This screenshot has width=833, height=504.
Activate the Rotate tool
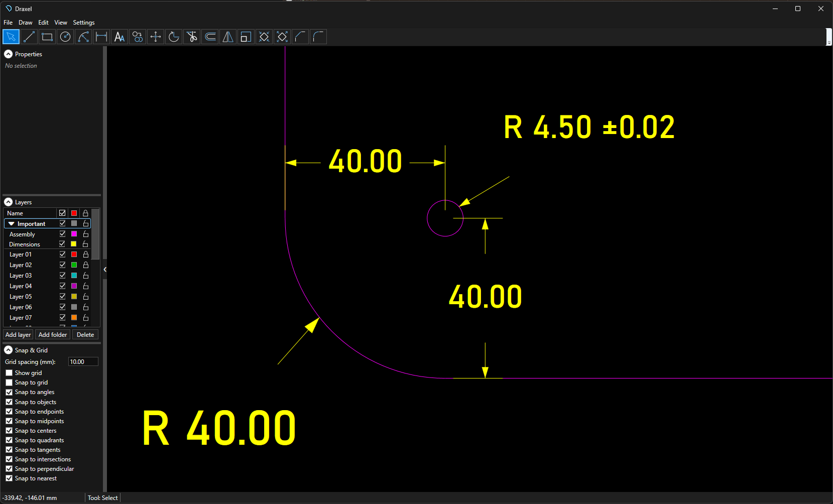pos(174,37)
